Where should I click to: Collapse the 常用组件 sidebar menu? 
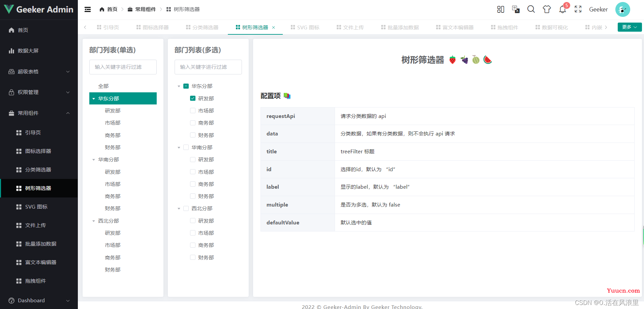[x=39, y=113]
